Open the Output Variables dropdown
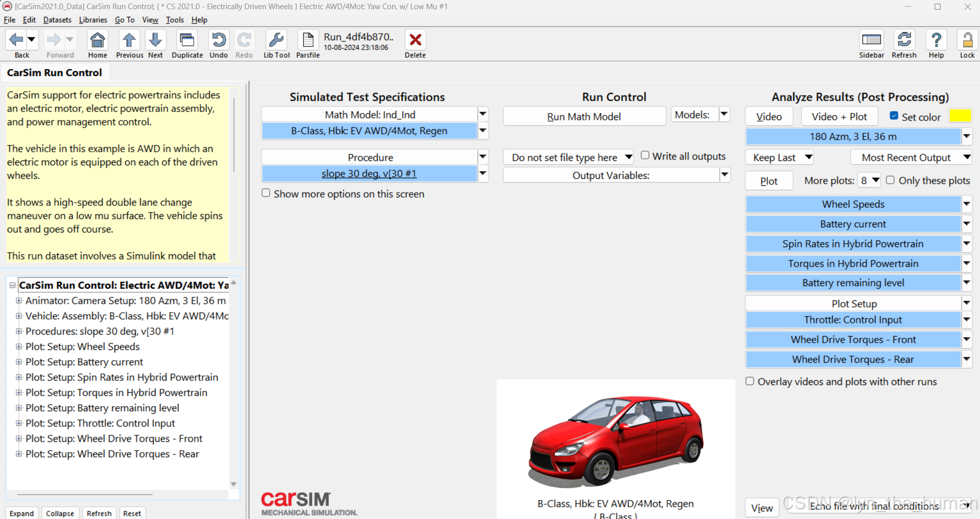The height and width of the screenshot is (519, 980). tap(725, 175)
